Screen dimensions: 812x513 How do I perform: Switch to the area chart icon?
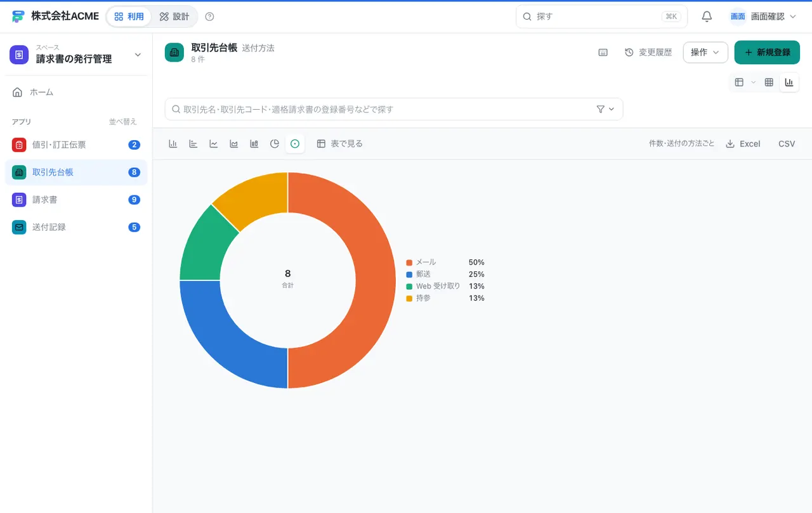click(x=234, y=144)
